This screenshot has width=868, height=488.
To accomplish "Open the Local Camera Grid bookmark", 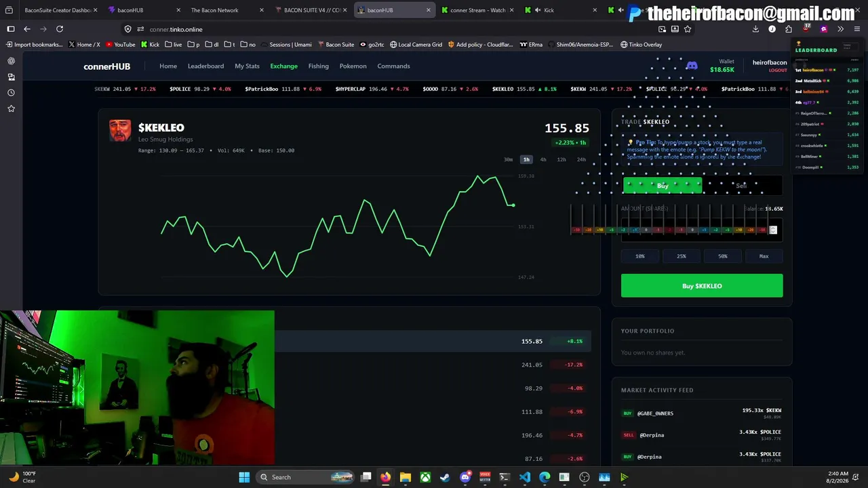I will 416,45.
